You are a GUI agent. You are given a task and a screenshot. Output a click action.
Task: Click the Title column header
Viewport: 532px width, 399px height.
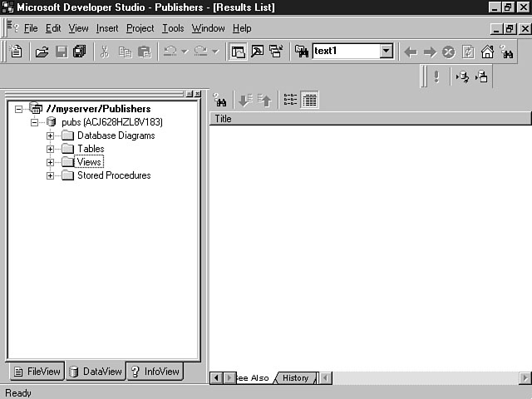369,119
